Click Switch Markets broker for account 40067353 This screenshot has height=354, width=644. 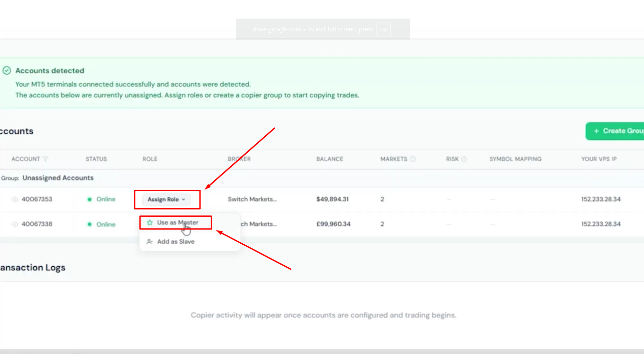click(x=252, y=199)
